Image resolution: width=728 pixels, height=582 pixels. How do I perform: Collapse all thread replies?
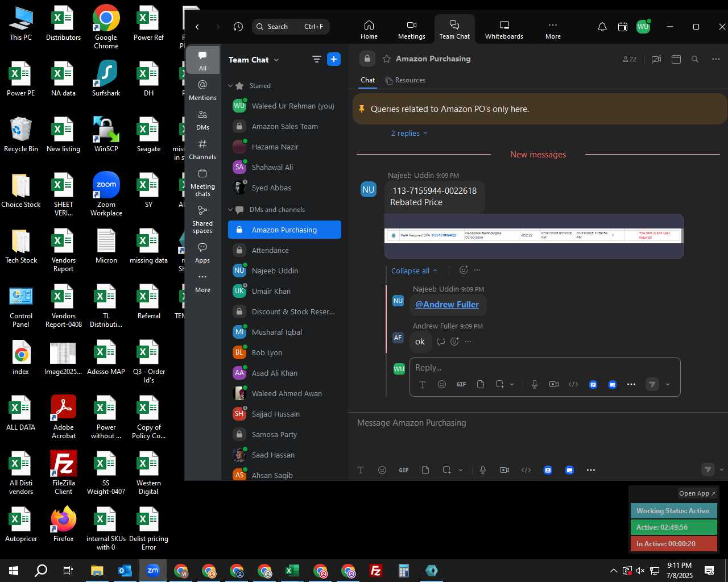click(x=414, y=271)
